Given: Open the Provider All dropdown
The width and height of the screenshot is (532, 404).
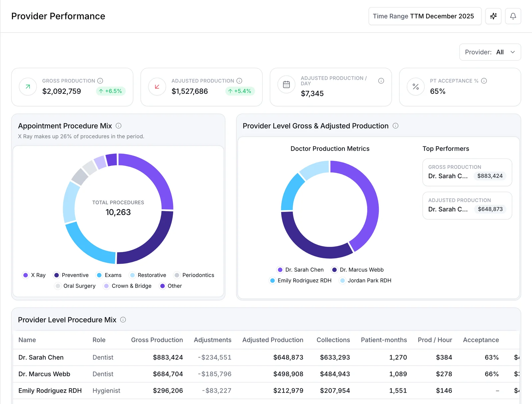Looking at the screenshot, I should pos(490,52).
